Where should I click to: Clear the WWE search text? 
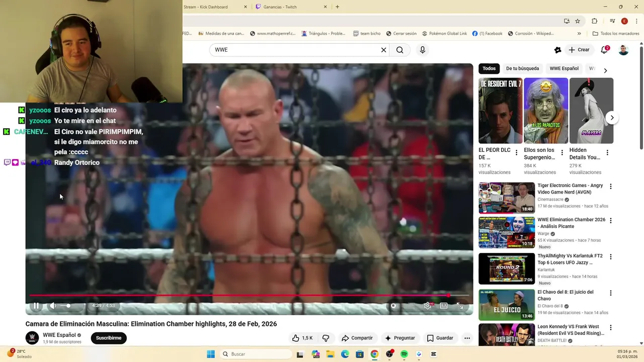(383, 50)
